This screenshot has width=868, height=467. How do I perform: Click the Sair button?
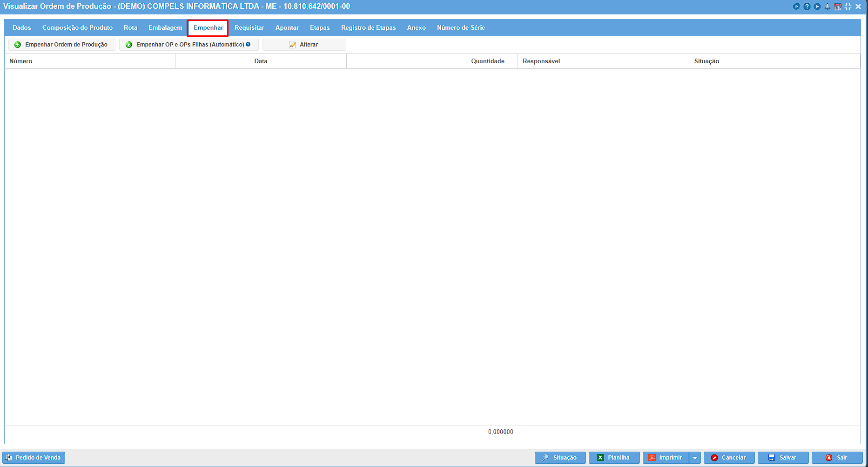[837, 458]
